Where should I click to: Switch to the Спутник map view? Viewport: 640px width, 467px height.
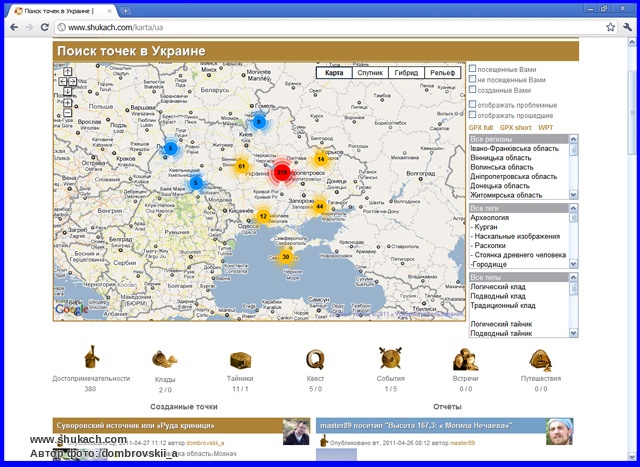point(370,73)
